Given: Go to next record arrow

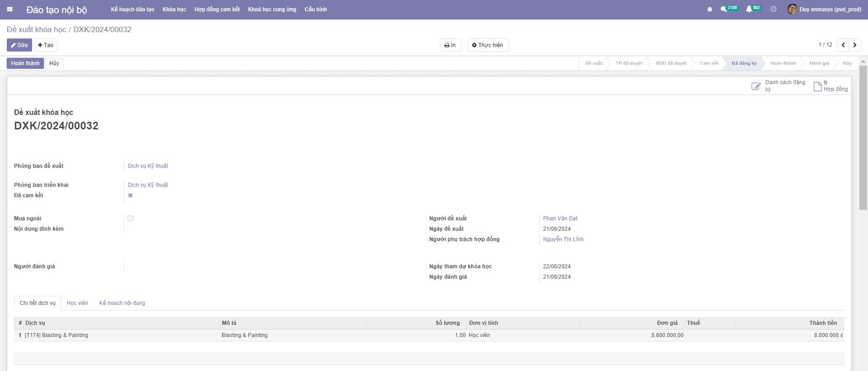Looking at the screenshot, I should 855,45.
